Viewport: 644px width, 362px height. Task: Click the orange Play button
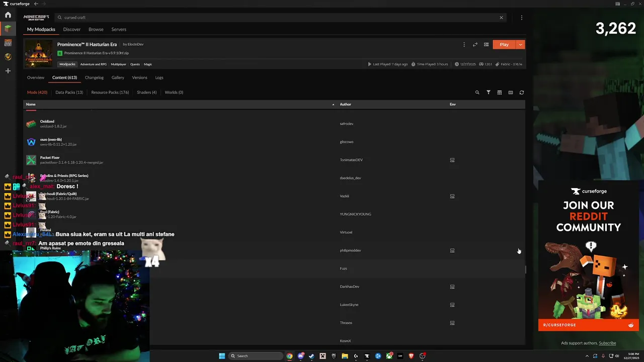505,45
